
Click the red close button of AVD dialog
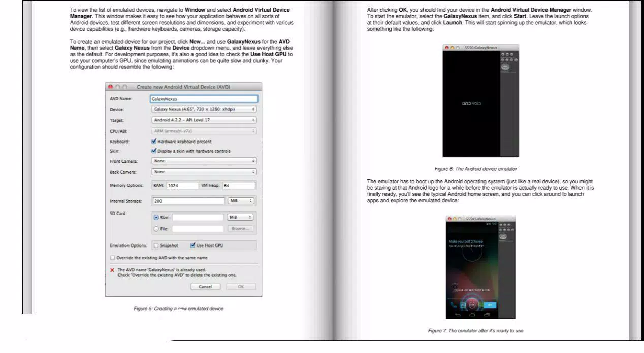pos(111,87)
